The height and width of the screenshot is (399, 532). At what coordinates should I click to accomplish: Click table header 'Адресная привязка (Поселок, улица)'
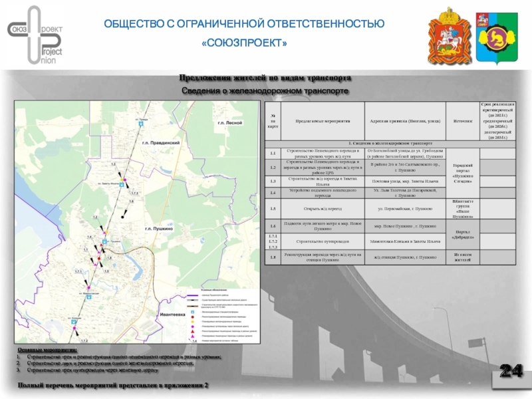(x=405, y=121)
